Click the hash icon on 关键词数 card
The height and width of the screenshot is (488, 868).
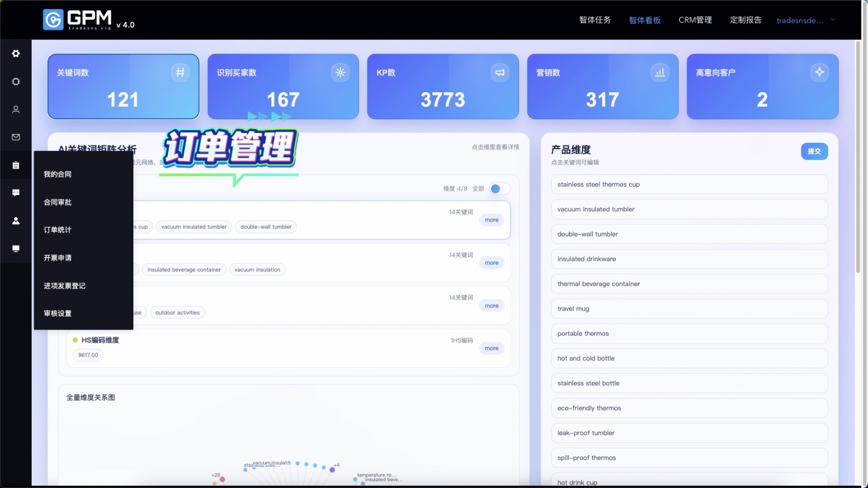point(180,73)
